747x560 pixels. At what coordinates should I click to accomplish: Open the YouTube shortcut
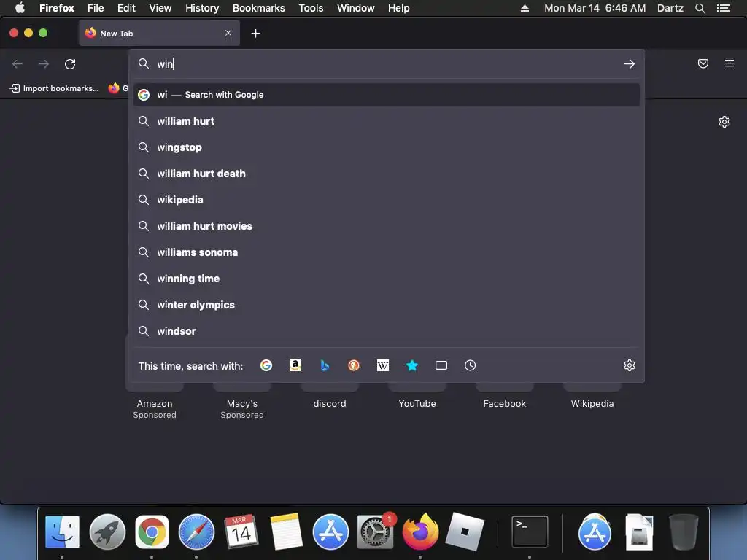pos(417,403)
